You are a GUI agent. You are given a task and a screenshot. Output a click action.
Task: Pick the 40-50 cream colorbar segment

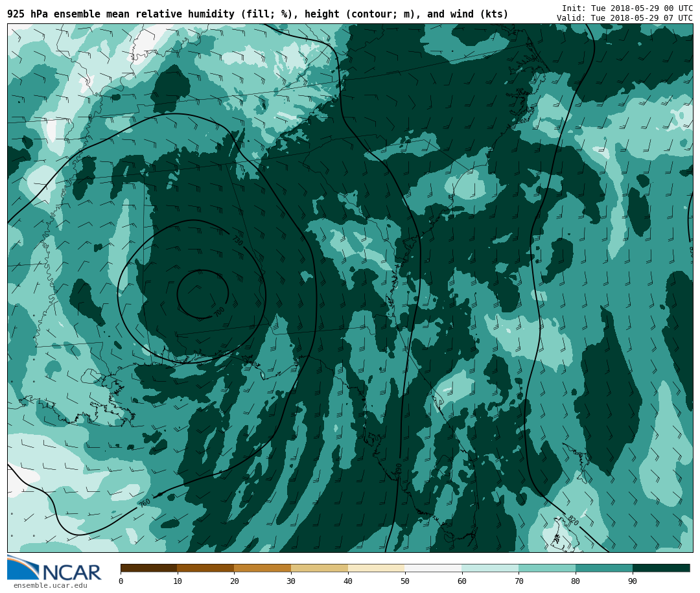[377, 568]
